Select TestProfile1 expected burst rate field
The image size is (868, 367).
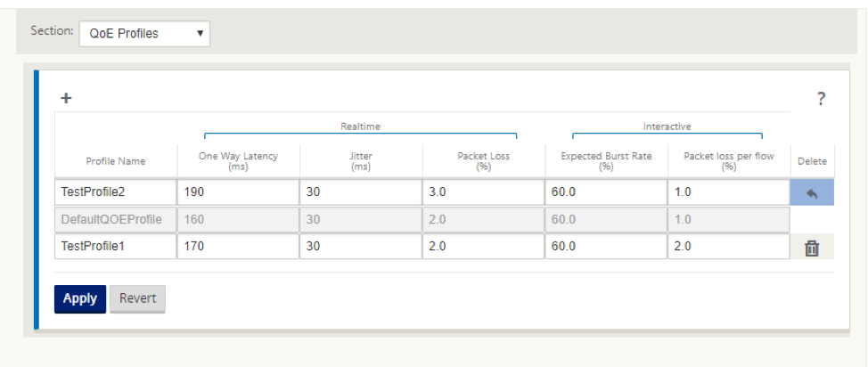pyautogui.click(x=606, y=246)
